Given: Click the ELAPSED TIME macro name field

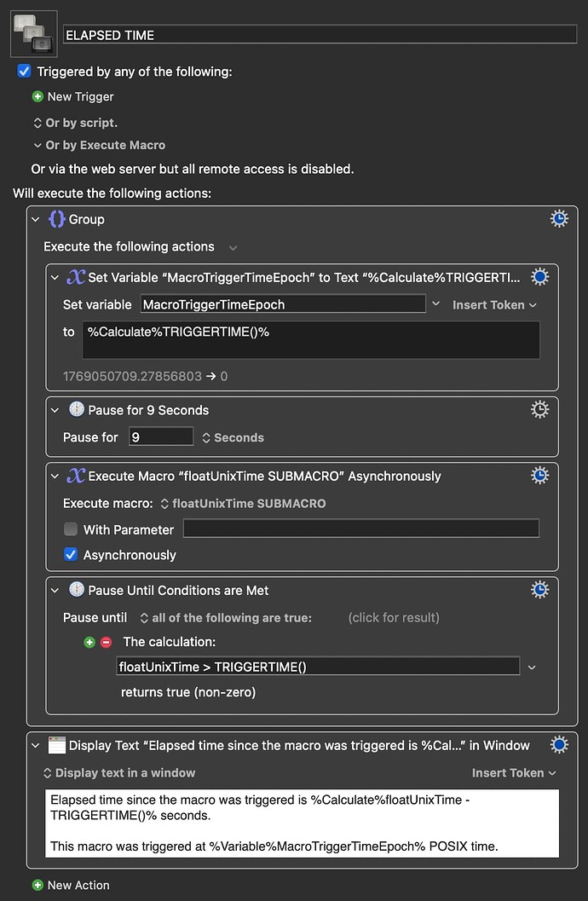Looking at the screenshot, I should tap(320, 35).
